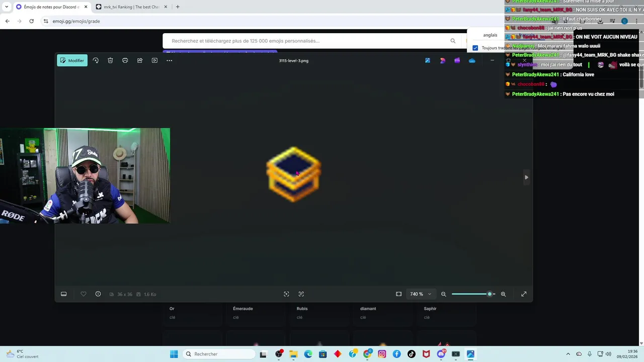Open Chrome from taskbar
The image size is (644, 362).
[367, 354]
